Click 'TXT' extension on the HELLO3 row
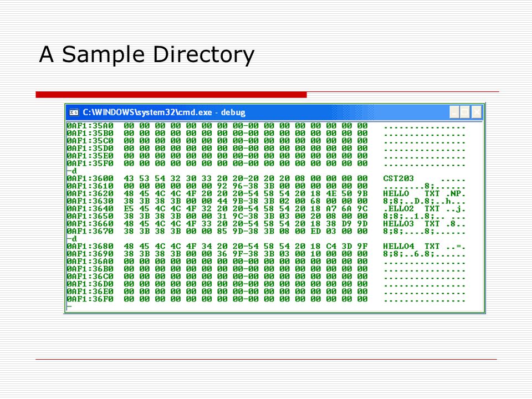This screenshot has width=532, height=399. (432, 223)
